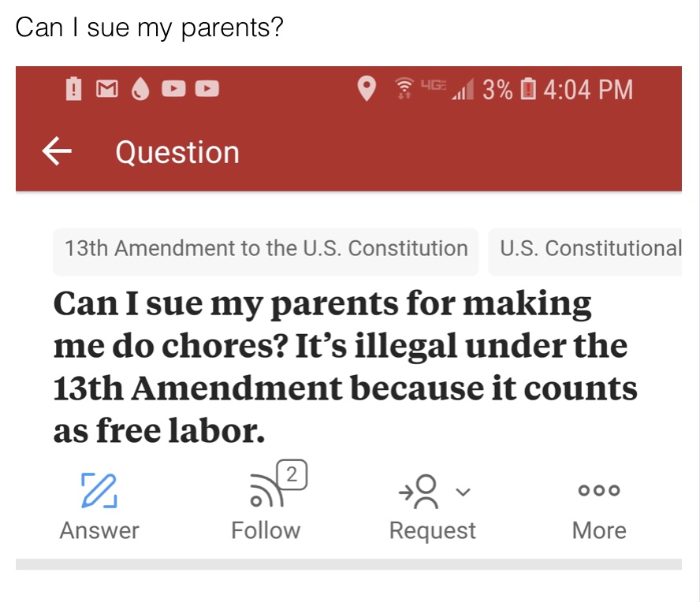Image resolution: width=700 pixels, height=602 pixels.
Task: Tap the back arrow in Question header
Action: point(57,151)
